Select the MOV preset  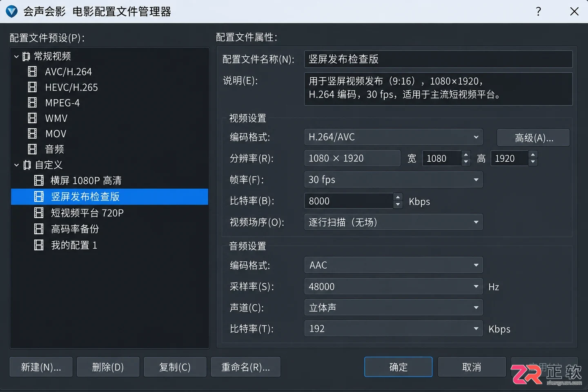[x=56, y=134]
